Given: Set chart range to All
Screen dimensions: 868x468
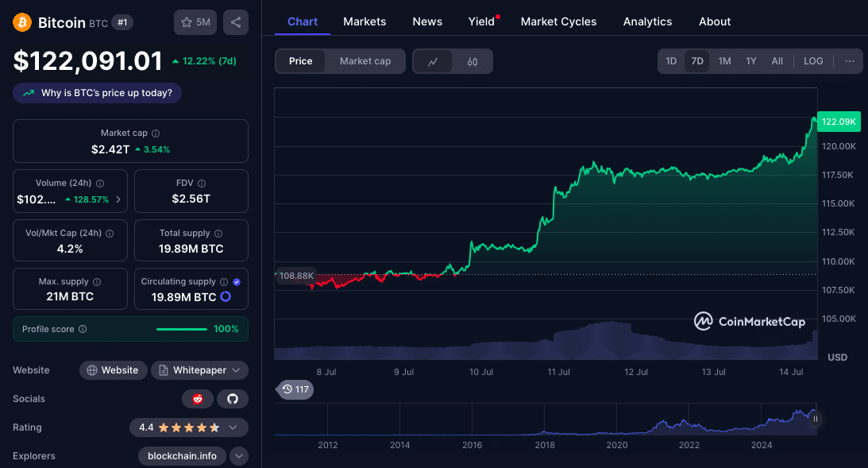Looking at the screenshot, I should click(x=777, y=61).
